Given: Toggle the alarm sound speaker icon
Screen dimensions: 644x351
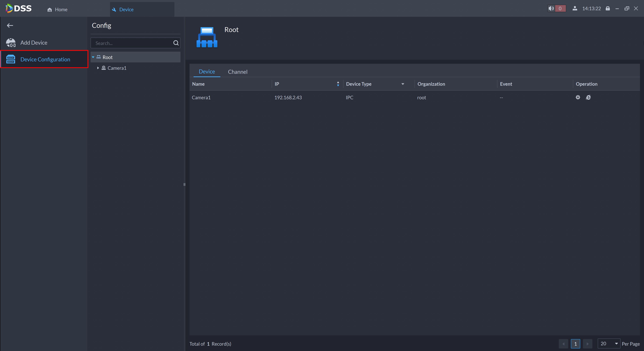Looking at the screenshot, I should [551, 9].
